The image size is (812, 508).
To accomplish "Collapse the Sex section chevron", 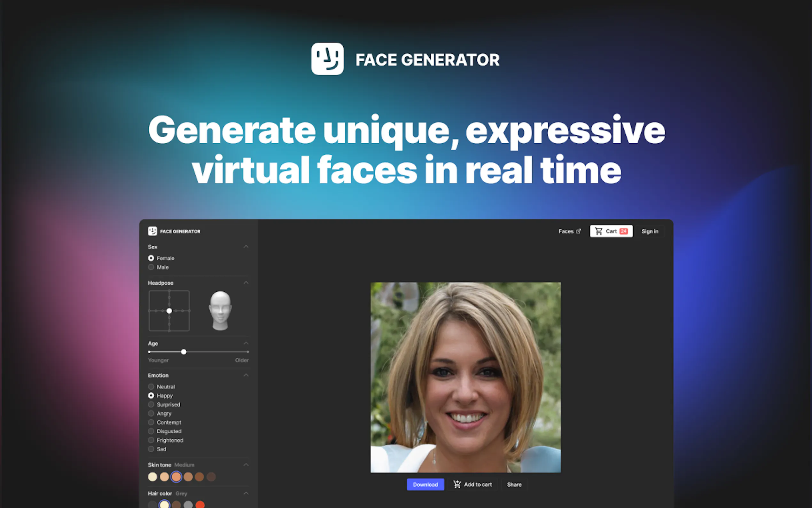I will click(x=246, y=247).
